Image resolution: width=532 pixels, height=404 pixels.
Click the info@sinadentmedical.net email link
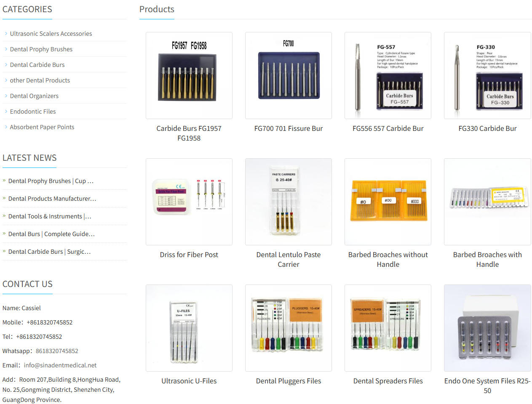(x=60, y=365)
